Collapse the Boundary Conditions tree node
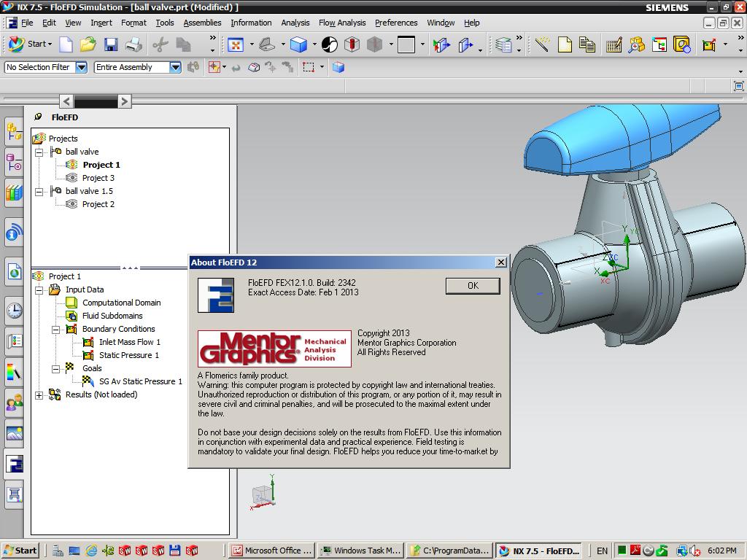 tap(55, 329)
